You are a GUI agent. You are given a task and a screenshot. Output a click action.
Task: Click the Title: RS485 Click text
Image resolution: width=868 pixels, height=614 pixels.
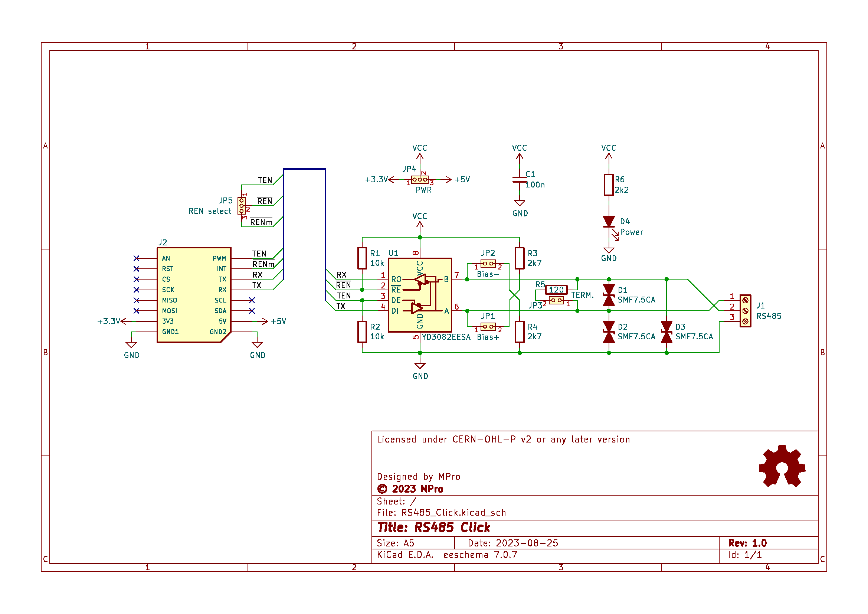pyautogui.click(x=433, y=528)
